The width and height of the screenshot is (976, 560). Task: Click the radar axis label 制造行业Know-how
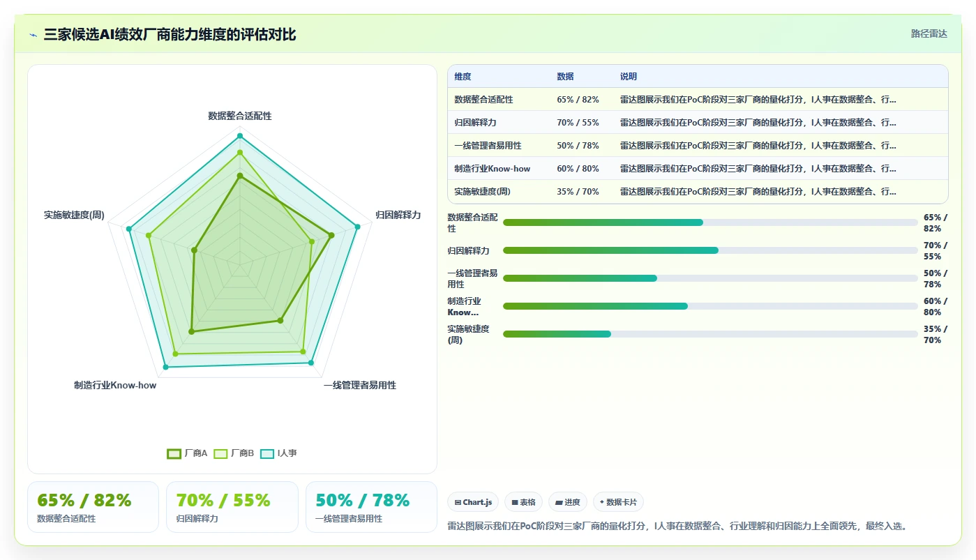115,385
